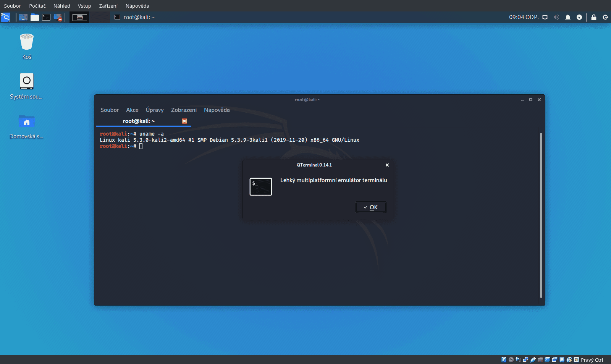Open the clock menu showing 09:04 ODP
611x364 pixels.
tap(524, 17)
